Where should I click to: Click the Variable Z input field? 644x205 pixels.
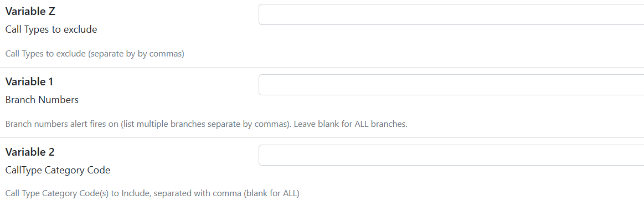[451, 15]
